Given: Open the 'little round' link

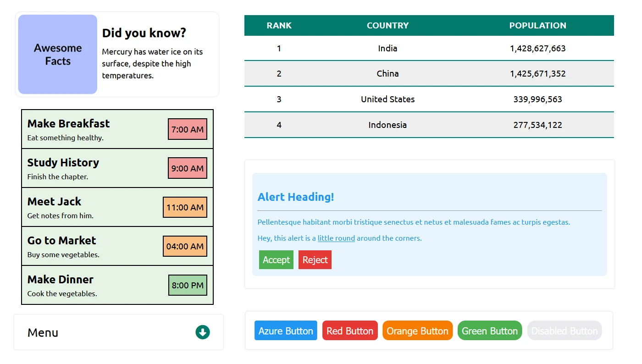Looking at the screenshot, I should [x=336, y=238].
